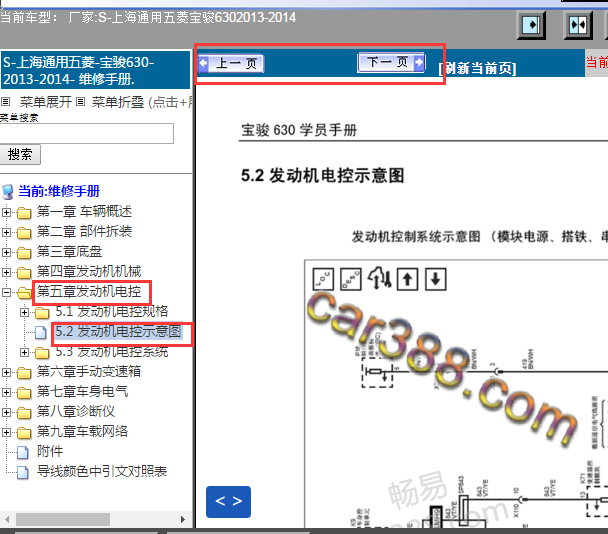Collapse 第五章发动机电控 tree node

pos(6,292)
